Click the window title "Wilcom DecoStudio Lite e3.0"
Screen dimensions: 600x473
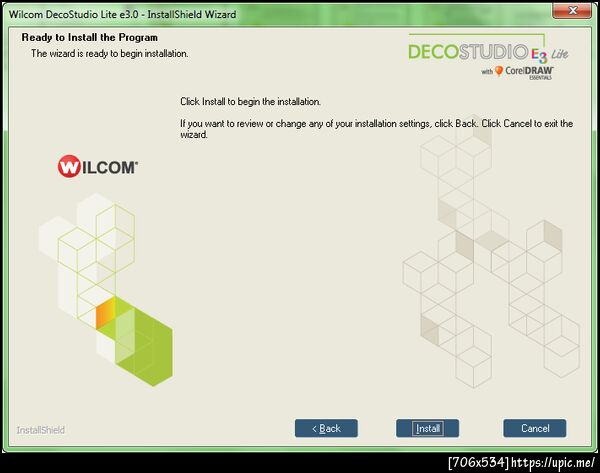(73, 15)
